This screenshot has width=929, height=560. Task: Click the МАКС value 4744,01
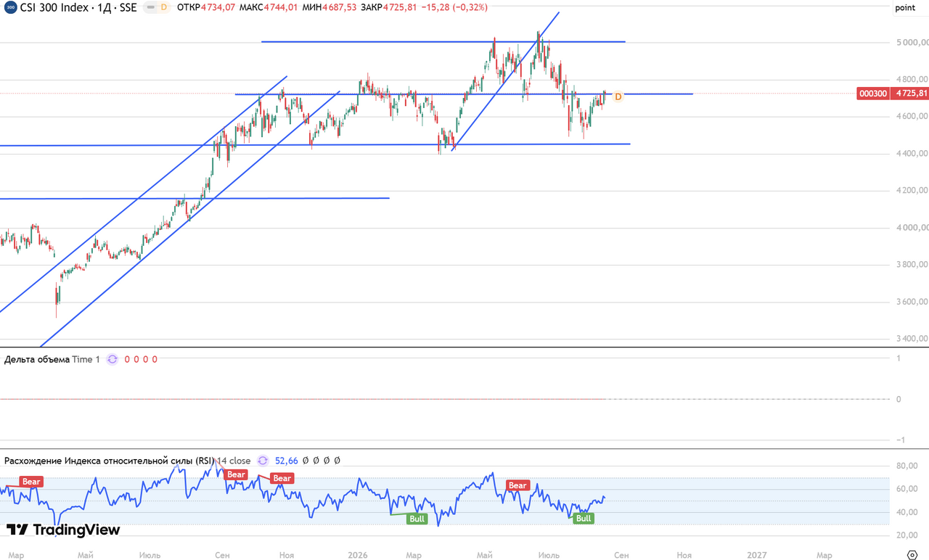(x=279, y=7)
